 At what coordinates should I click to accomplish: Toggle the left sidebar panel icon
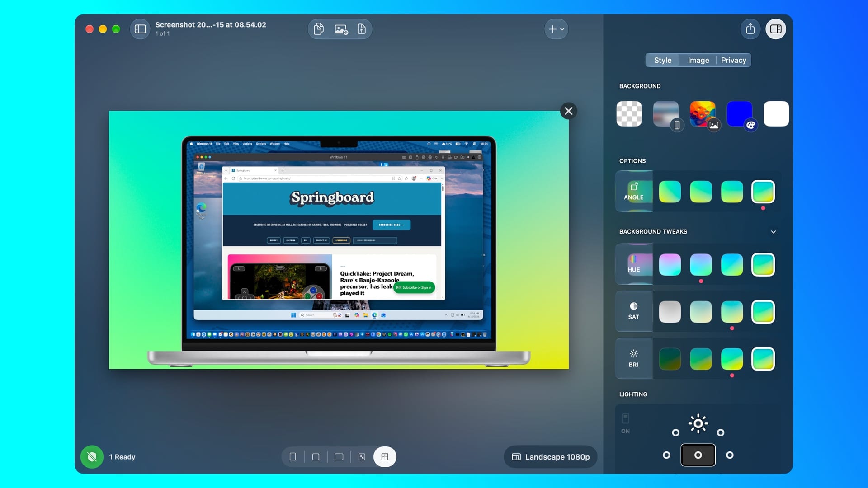[140, 29]
